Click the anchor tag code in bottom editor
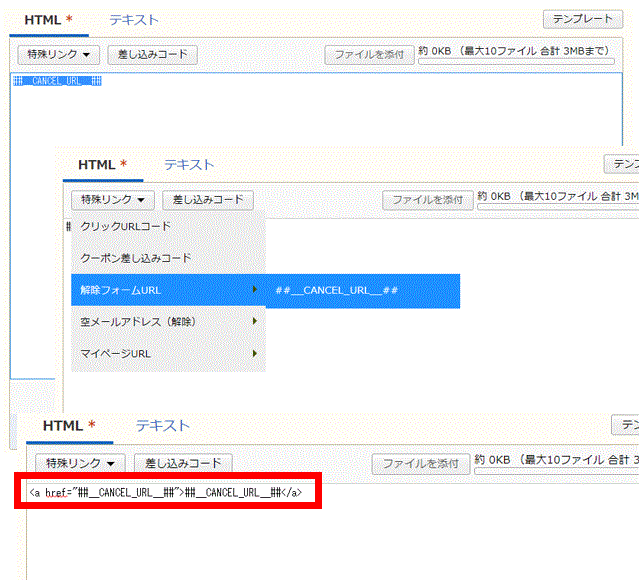Viewport: 639px width, 580px height. click(165, 493)
